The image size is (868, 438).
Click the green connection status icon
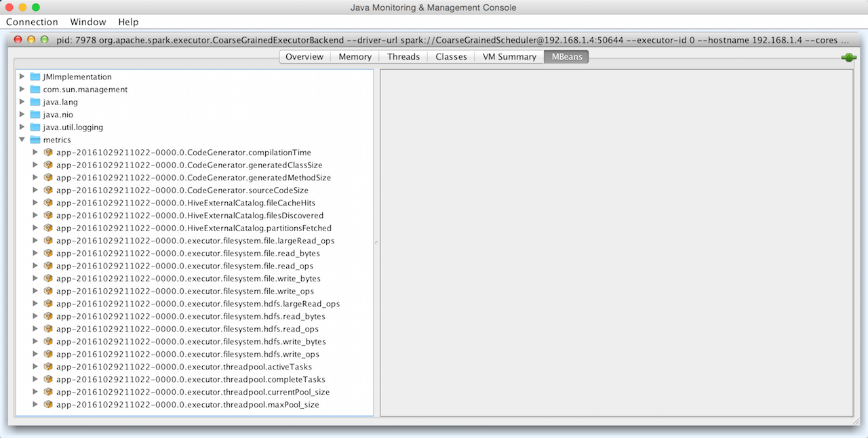pyautogui.click(x=848, y=58)
